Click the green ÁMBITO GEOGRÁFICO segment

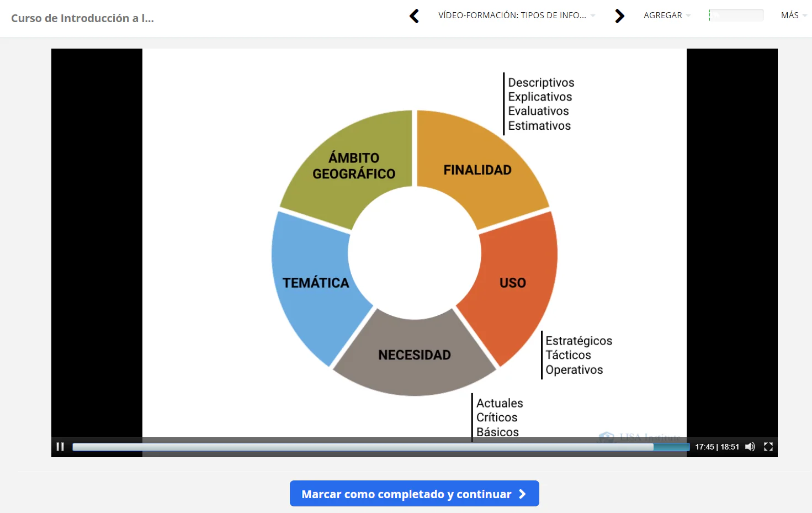[x=354, y=166]
